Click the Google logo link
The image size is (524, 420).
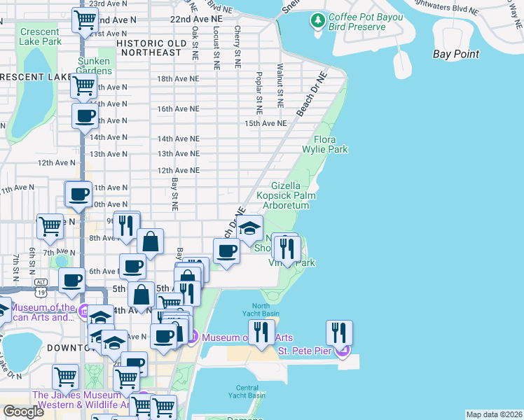click(x=23, y=412)
